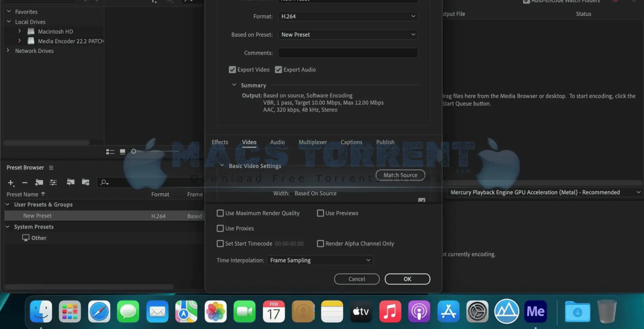
Task: Open the Preset Browser panel menu
Action: coord(51,168)
